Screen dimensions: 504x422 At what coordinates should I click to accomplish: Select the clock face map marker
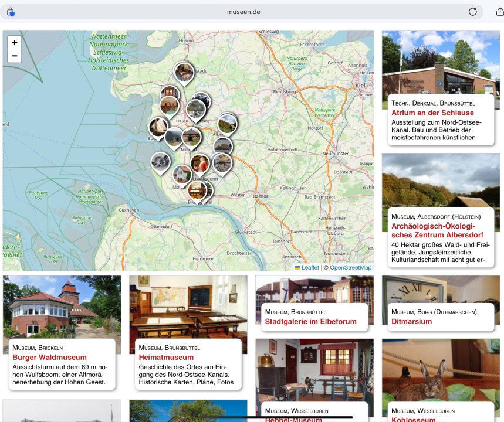[222, 162]
